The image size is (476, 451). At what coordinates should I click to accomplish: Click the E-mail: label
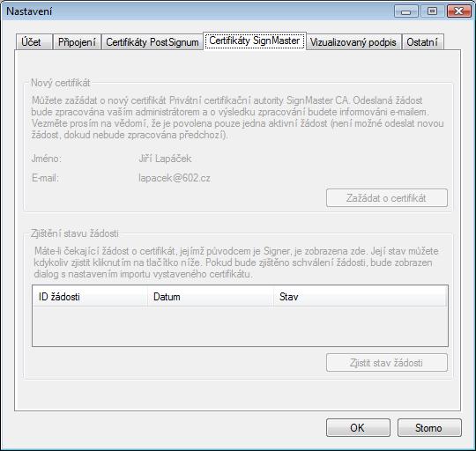pos(45,178)
